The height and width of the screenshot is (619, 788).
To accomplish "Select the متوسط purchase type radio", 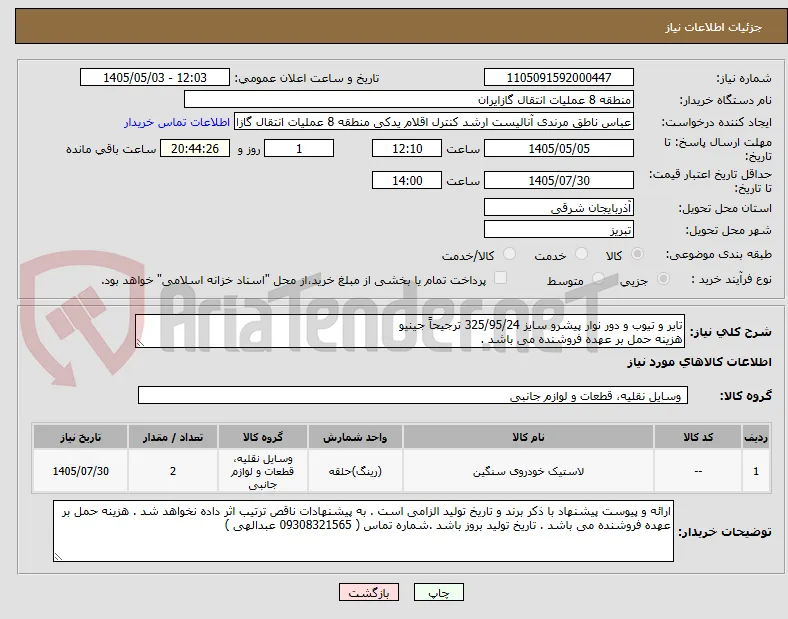I will point(598,278).
